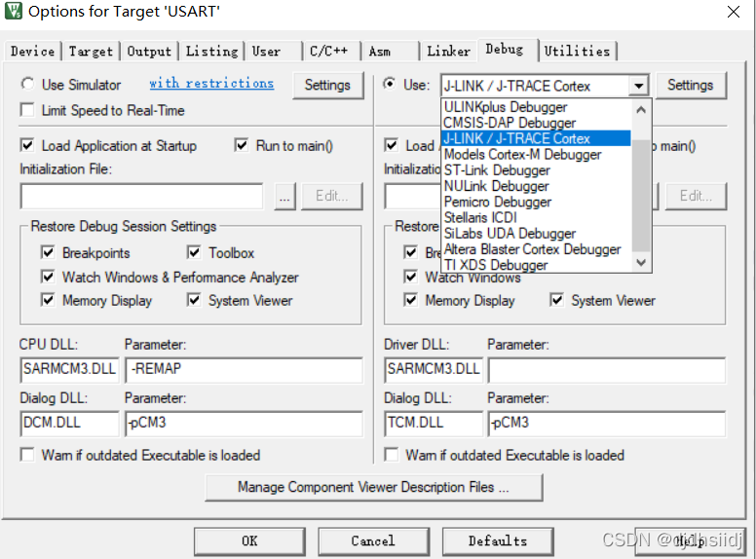The image size is (756, 559).
Task: Click the dropdown list scroll-down arrow
Action: (x=641, y=262)
